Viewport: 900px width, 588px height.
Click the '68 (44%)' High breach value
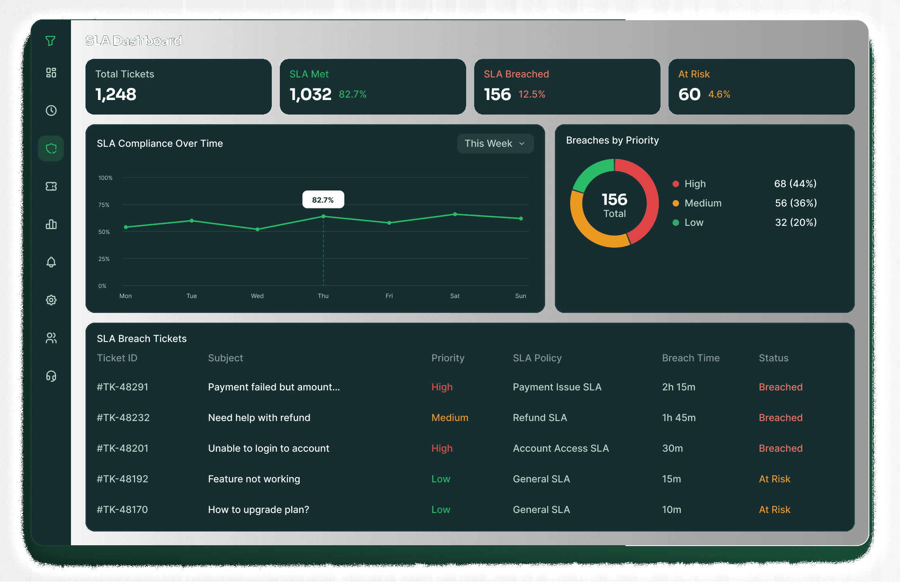795,184
